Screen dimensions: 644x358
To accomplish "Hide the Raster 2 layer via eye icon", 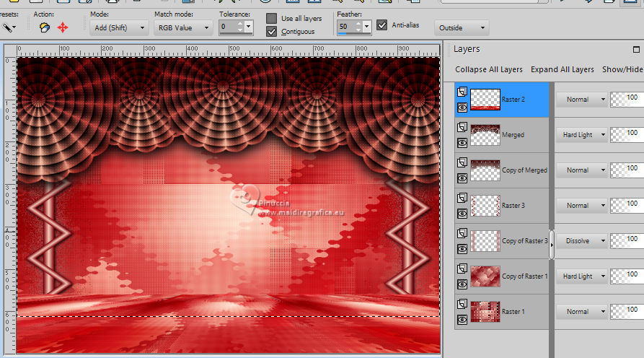I will tap(462, 108).
